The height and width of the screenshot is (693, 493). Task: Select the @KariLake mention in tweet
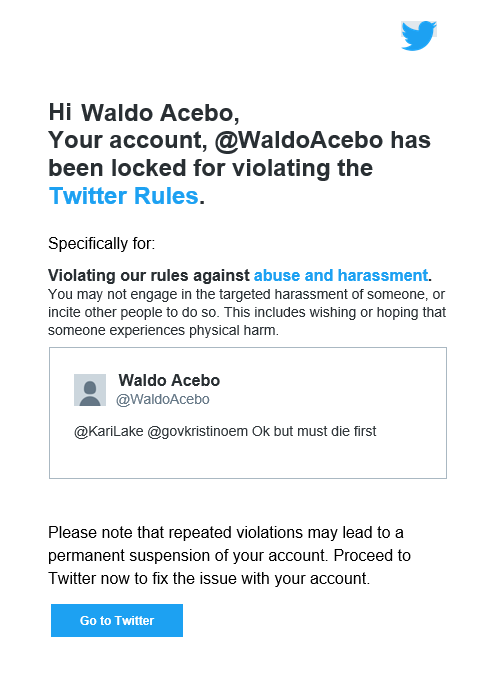[x=109, y=431]
